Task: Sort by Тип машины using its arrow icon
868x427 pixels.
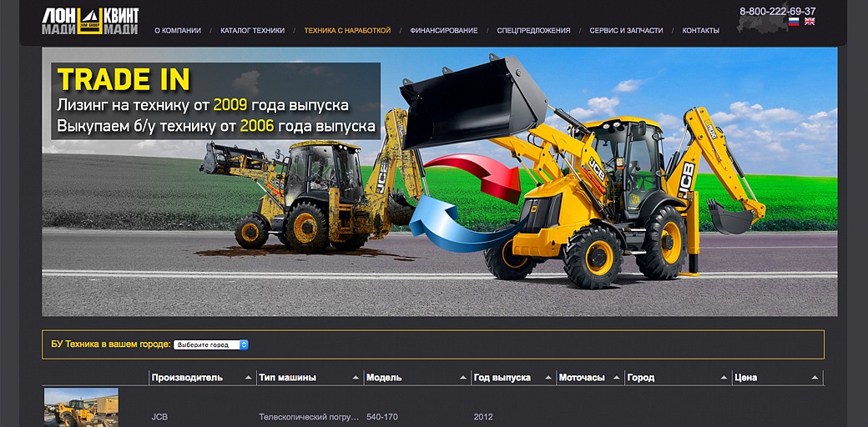Action: 356,378
